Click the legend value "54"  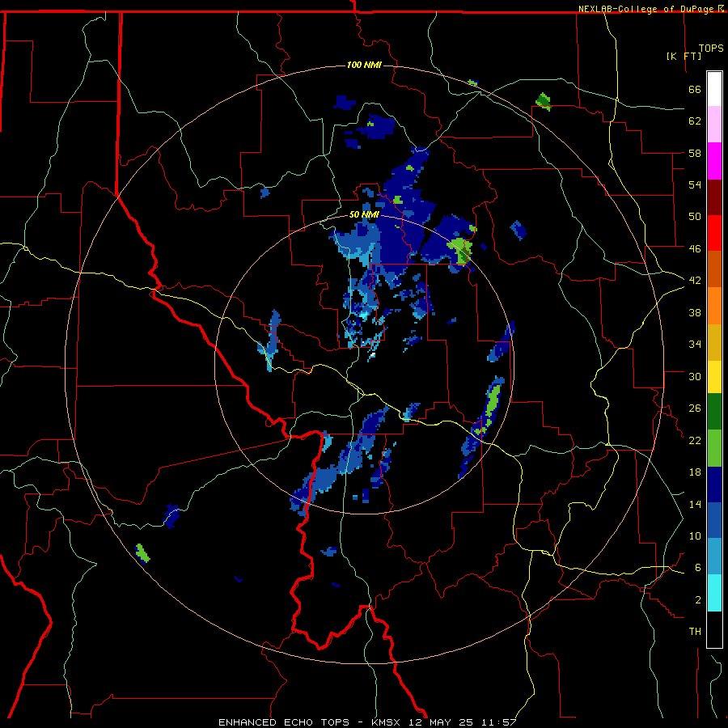click(695, 184)
